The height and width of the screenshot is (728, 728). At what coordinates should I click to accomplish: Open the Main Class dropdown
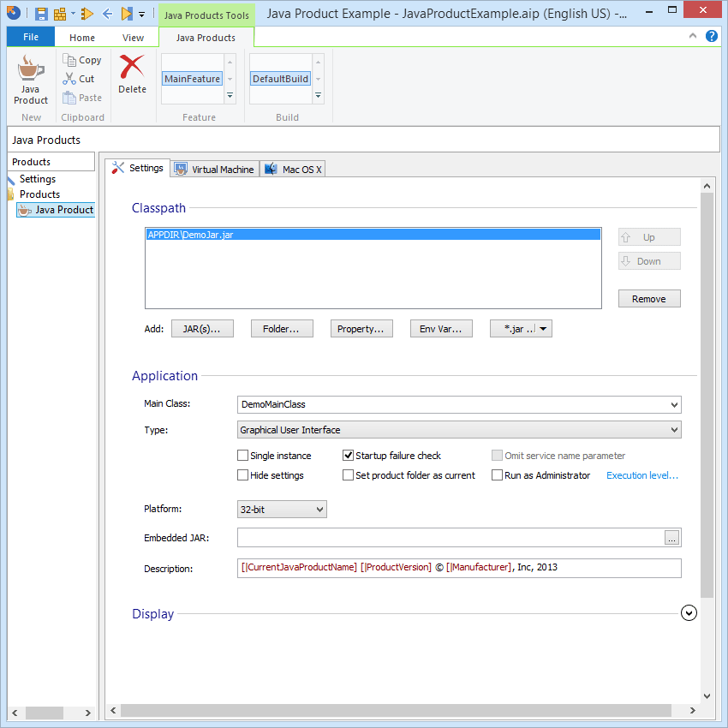[674, 404]
